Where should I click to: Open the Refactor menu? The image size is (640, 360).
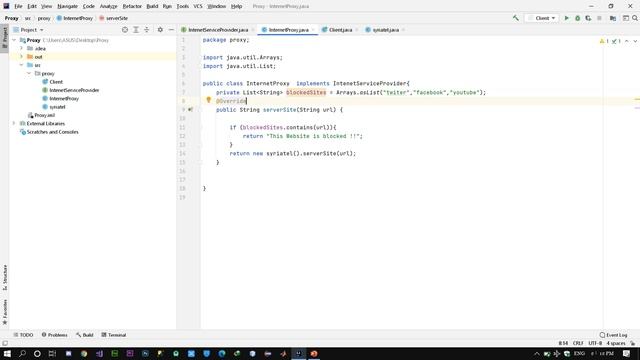(132, 6)
